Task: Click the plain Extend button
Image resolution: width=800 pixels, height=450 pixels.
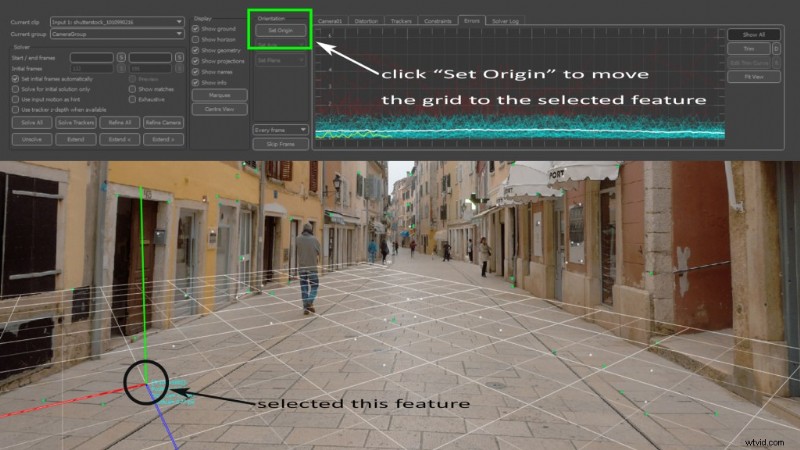Action: point(76,139)
